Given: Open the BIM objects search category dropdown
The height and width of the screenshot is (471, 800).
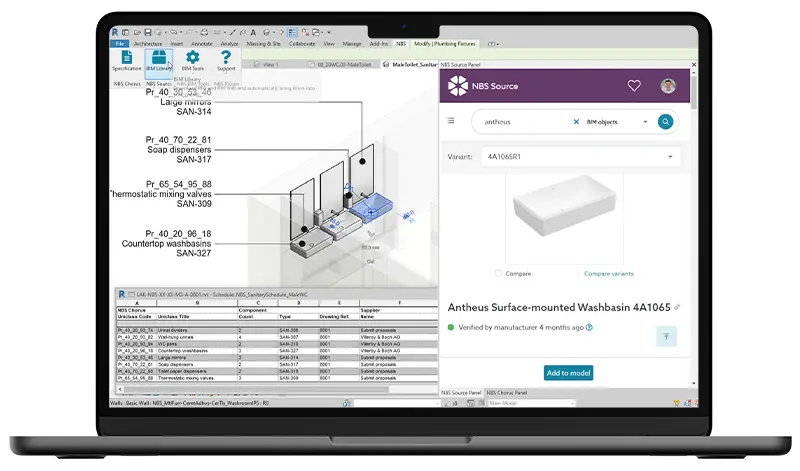Looking at the screenshot, I should 617,122.
